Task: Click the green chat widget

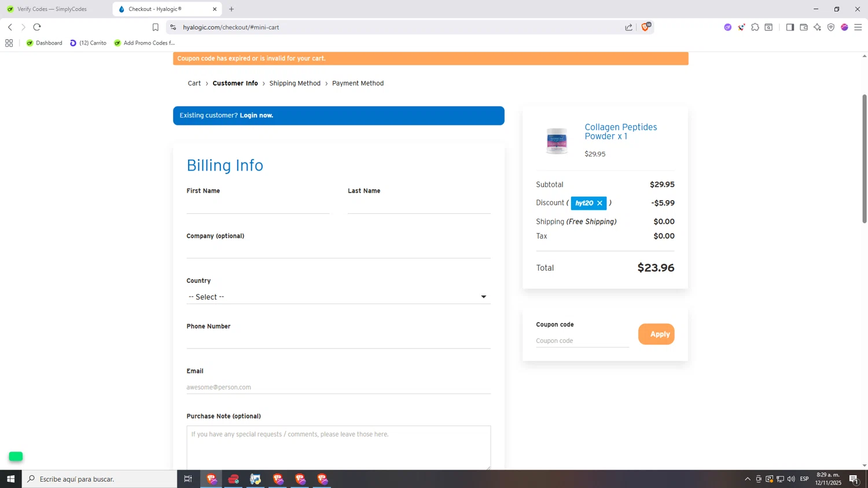Action: tap(16, 456)
